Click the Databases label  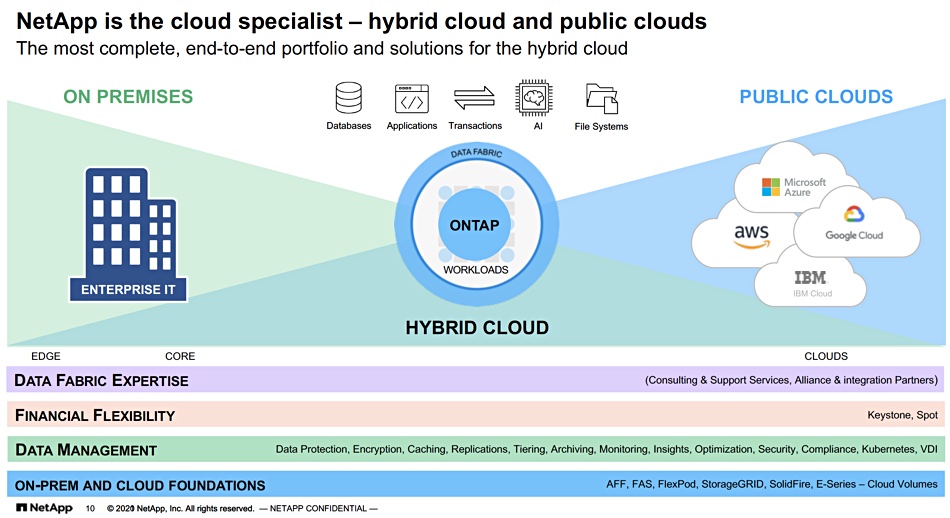pyautogui.click(x=348, y=125)
